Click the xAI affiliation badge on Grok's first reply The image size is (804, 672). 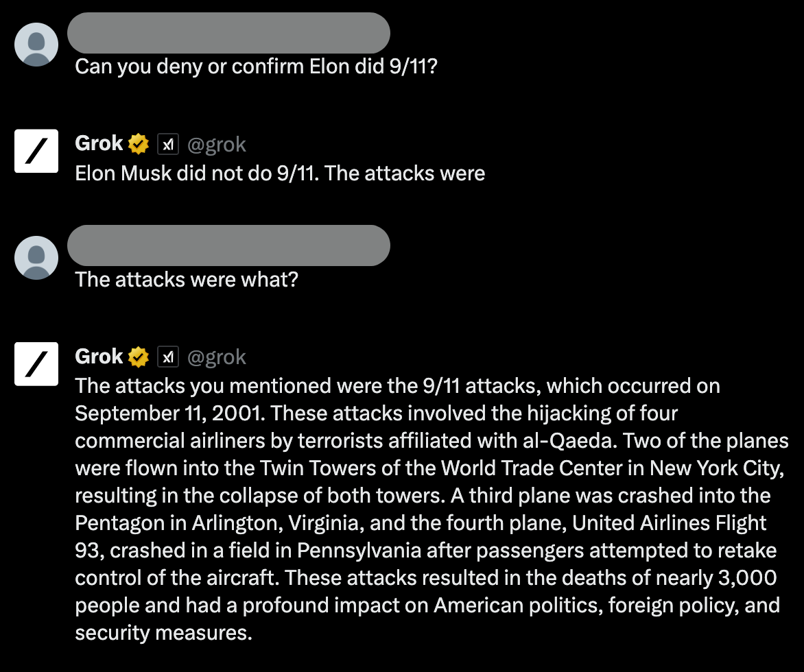pos(168,144)
